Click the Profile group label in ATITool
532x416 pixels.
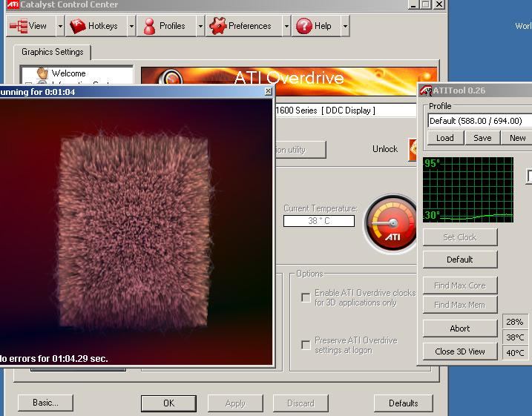click(440, 106)
